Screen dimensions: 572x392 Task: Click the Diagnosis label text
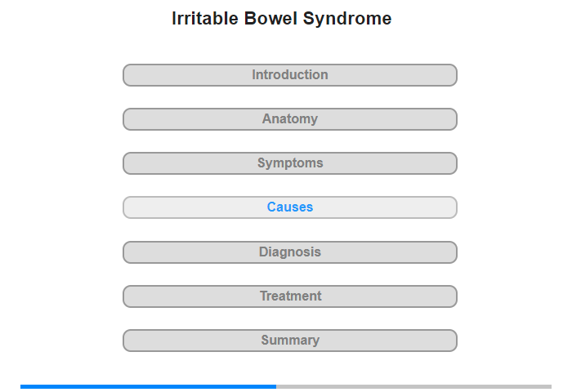click(290, 252)
